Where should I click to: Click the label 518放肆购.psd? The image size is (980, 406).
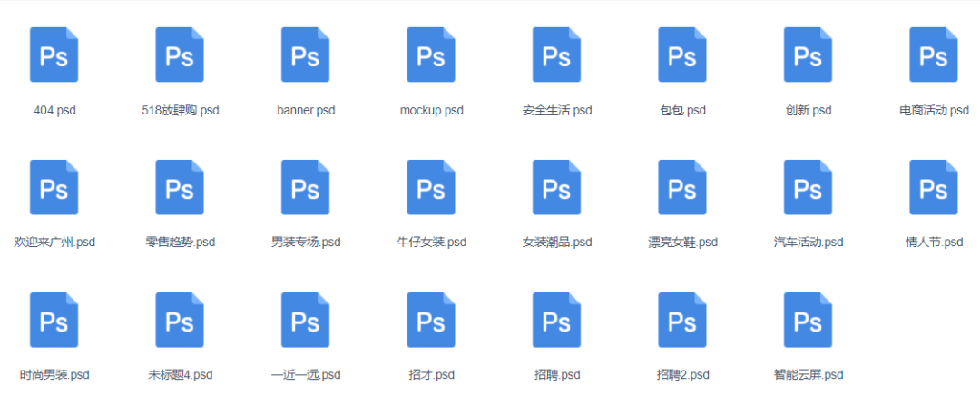[x=180, y=111]
